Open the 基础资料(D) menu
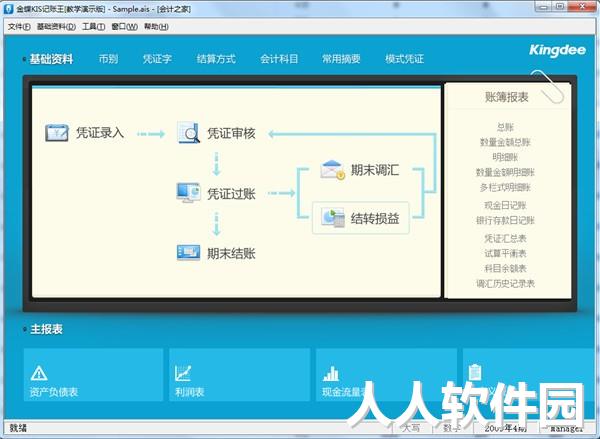 [x=56, y=26]
